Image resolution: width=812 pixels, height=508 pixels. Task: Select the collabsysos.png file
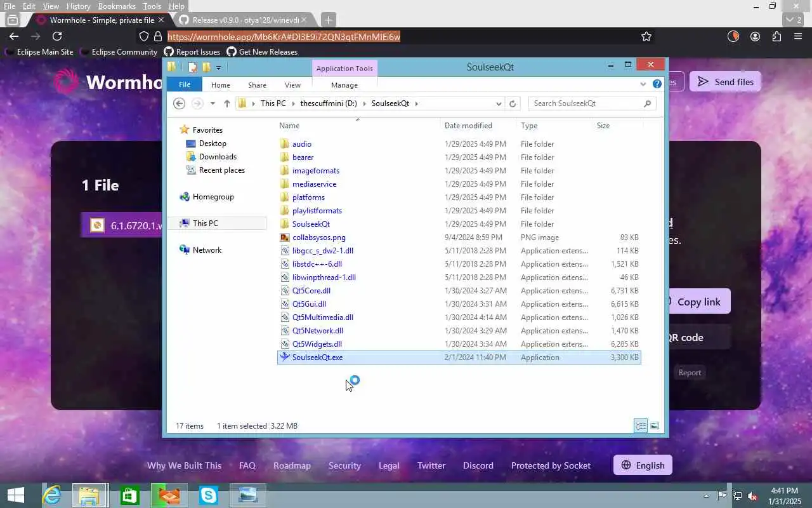tap(318, 237)
